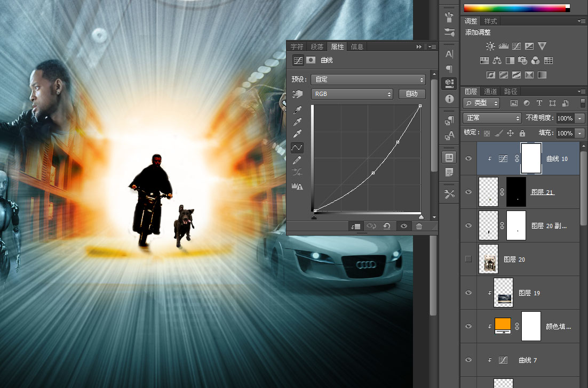
Task: Add a Levels adjustment
Action: point(503,46)
